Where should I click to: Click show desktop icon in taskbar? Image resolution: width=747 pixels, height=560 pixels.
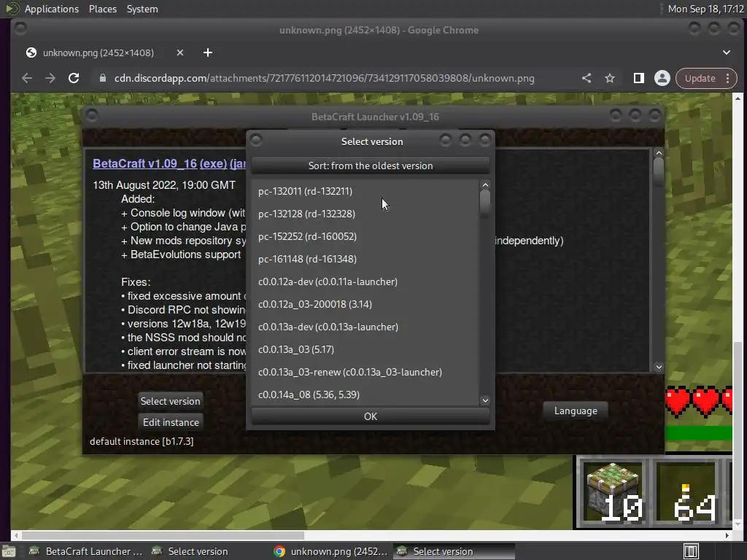coord(9,551)
